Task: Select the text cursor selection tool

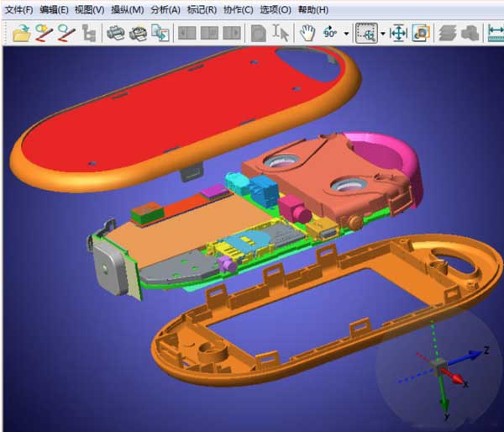Action: (x=281, y=33)
